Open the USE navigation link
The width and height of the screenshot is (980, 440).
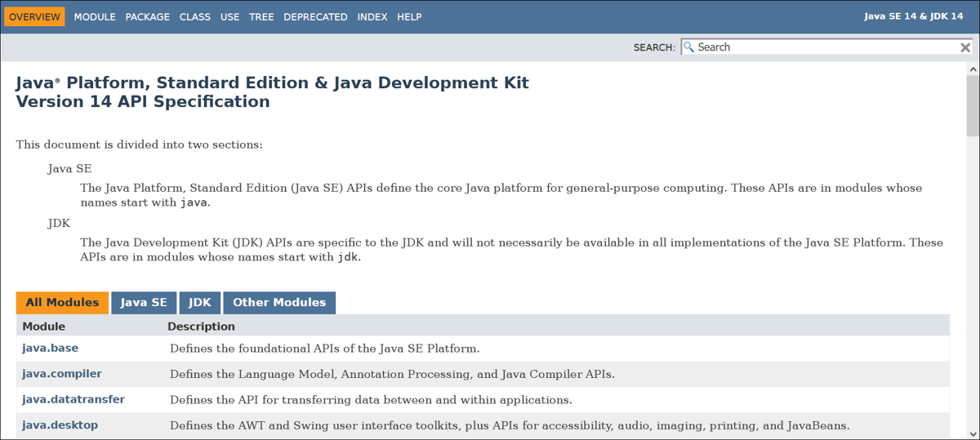pos(229,16)
